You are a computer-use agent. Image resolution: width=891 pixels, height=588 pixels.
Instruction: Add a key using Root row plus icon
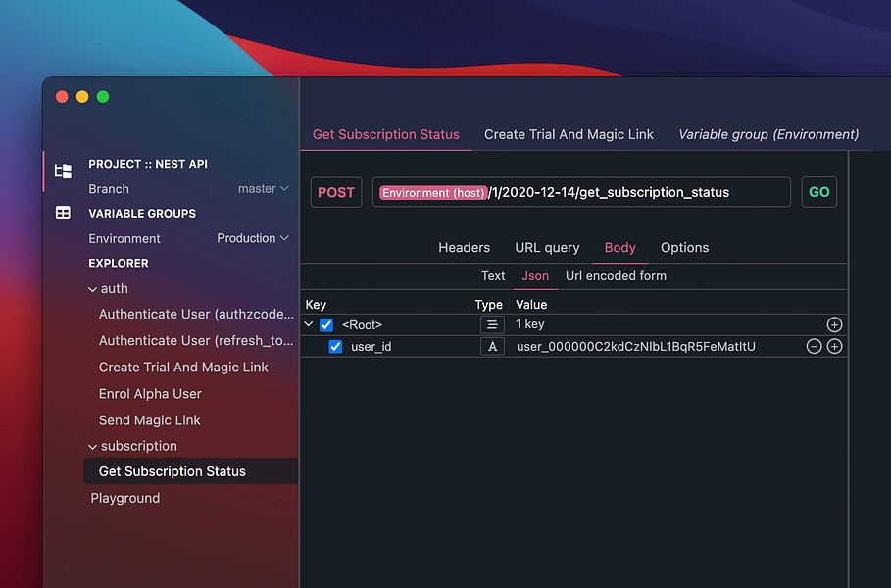(x=834, y=324)
